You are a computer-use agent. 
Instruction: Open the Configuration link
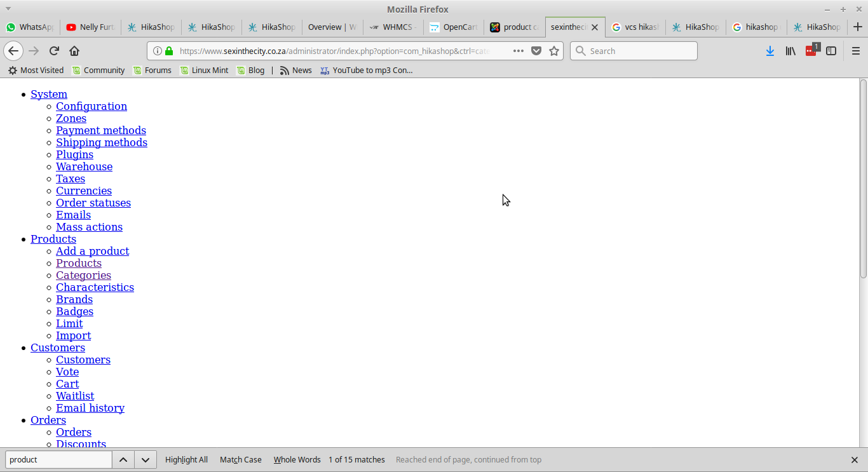(x=92, y=106)
